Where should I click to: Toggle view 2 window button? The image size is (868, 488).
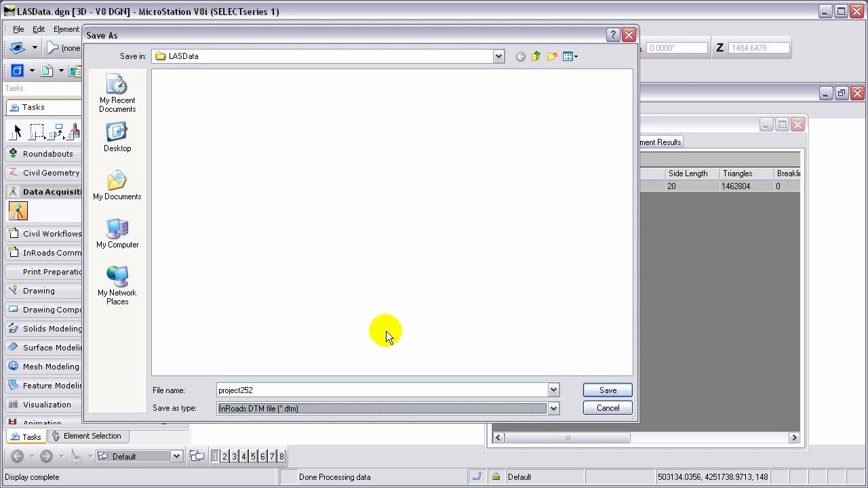[x=224, y=456]
